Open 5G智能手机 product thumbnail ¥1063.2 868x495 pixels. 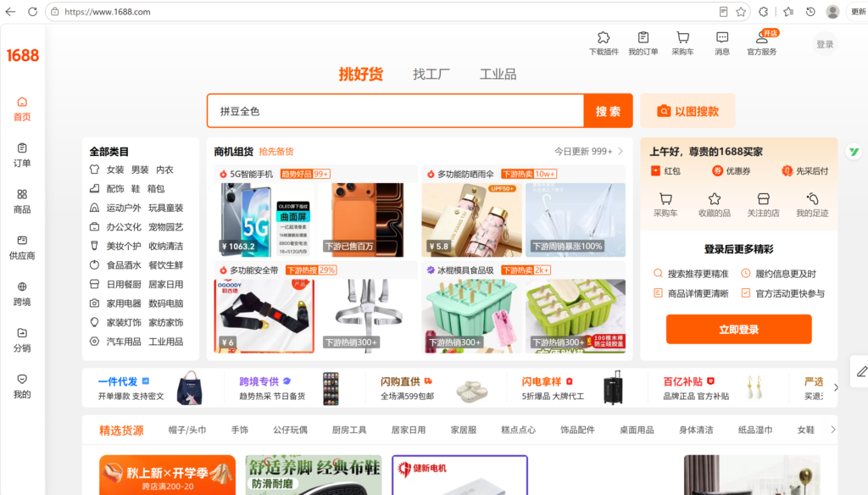tap(264, 220)
